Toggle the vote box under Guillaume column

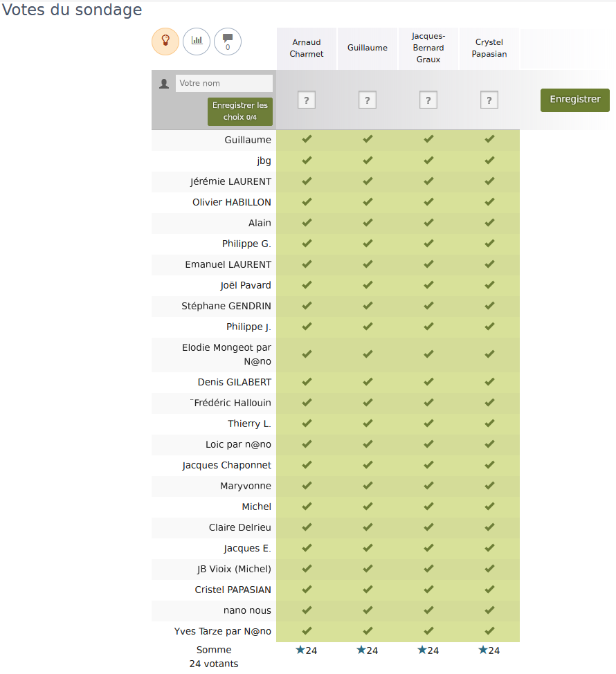tap(368, 100)
